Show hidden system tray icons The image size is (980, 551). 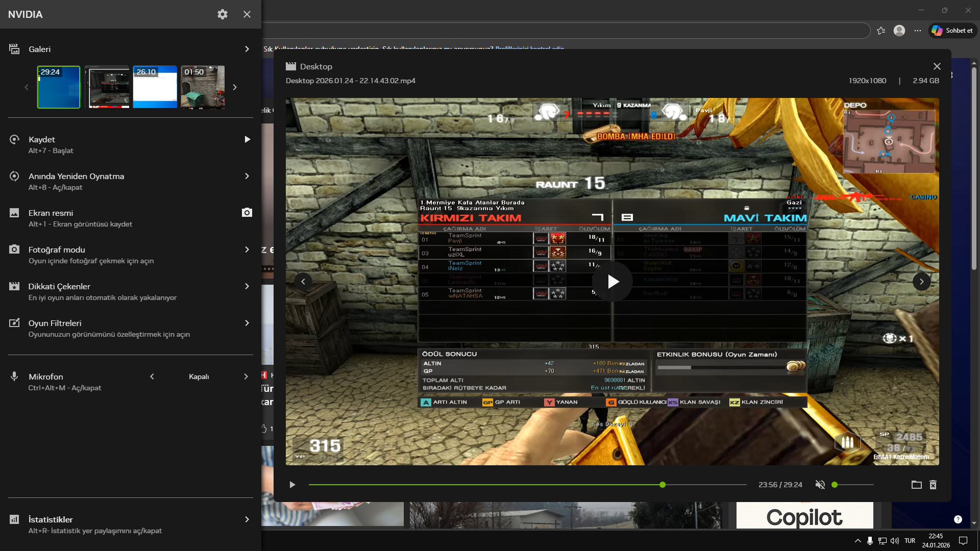(857, 541)
